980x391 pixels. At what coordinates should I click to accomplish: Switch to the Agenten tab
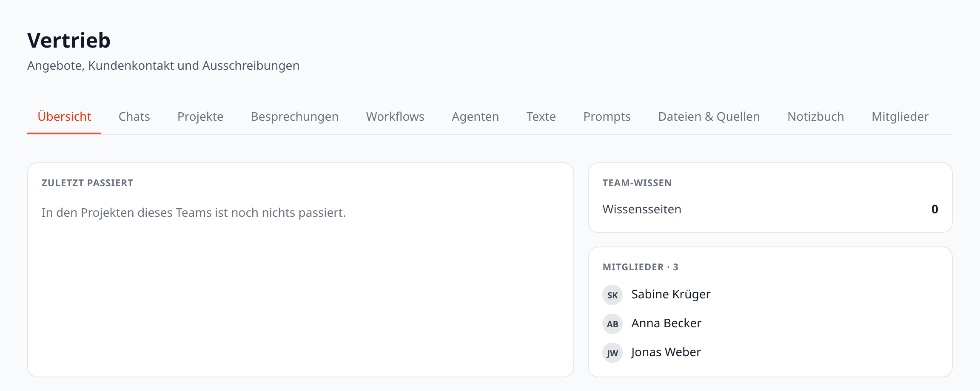[x=475, y=116]
